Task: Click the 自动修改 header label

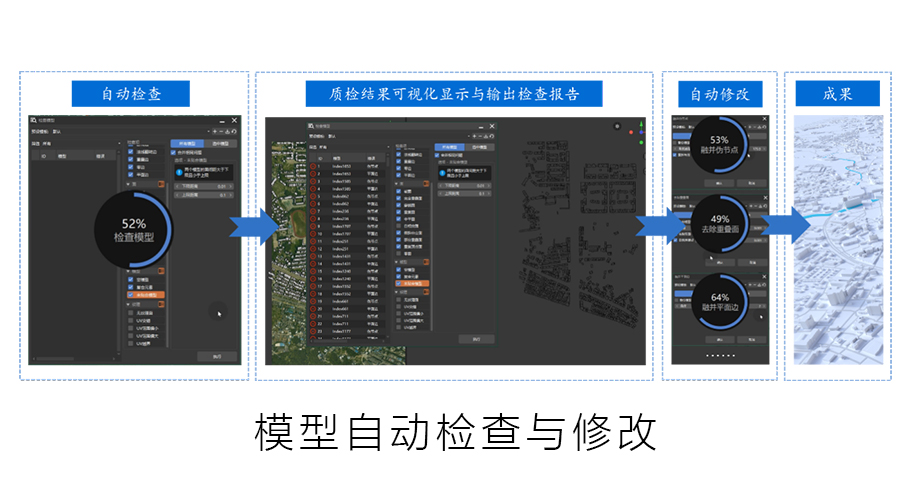Action: pyautogui.click(x=719, y=94)
